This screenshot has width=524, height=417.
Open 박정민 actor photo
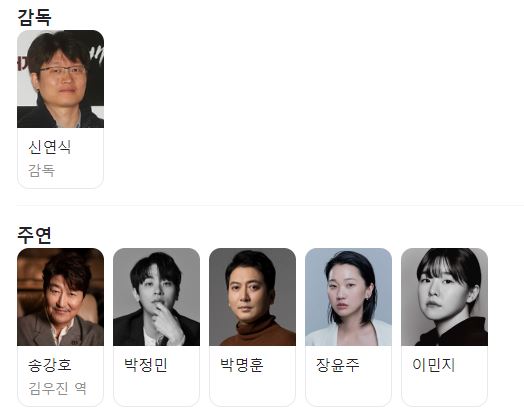[x=156, y=297]
